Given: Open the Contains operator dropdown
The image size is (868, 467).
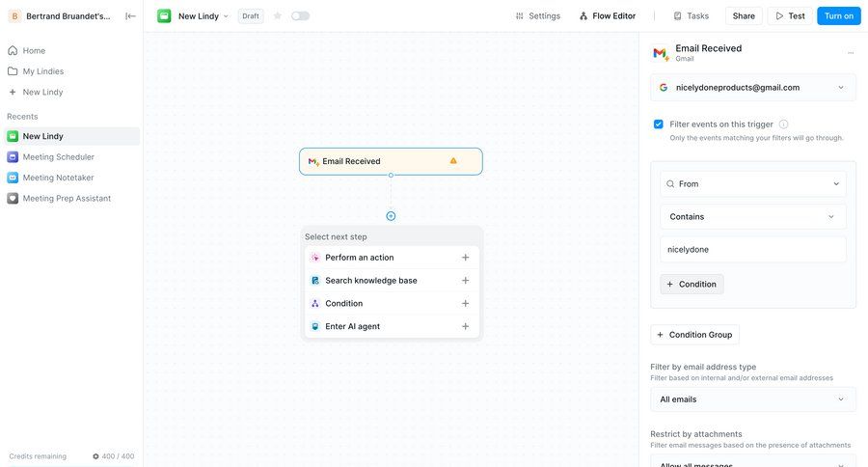Looking at the screenshot, I should click(x=753, y=216).
